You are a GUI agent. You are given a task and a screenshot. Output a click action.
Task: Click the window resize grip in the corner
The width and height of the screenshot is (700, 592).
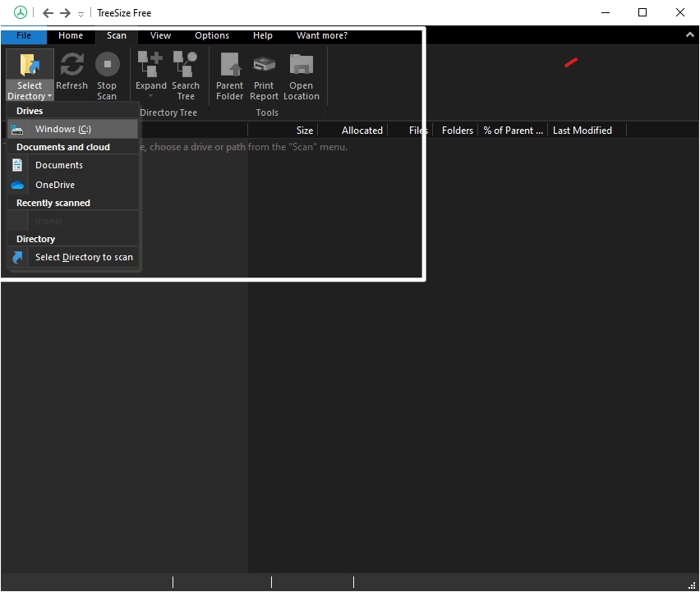pos(693,585)
